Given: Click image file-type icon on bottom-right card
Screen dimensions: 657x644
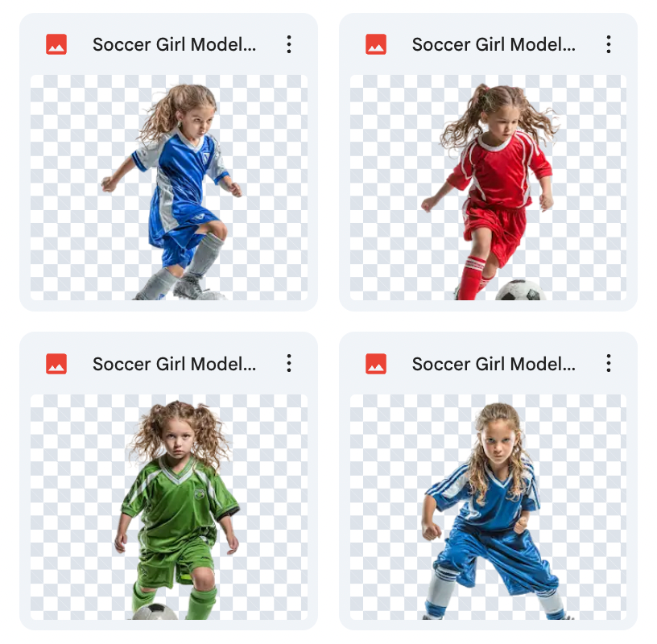Looking at the screenshot, I should pos(376,364).
